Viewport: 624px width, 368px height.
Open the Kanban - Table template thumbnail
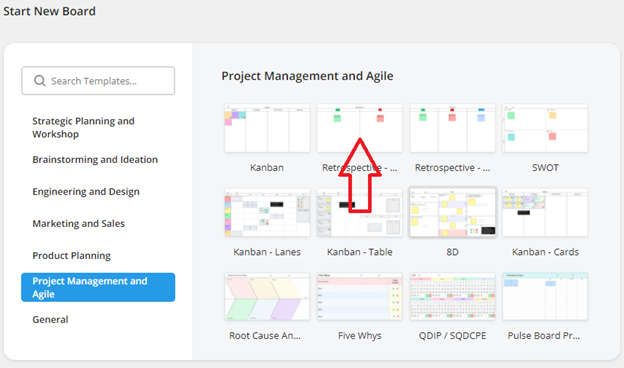coord(359,213)
